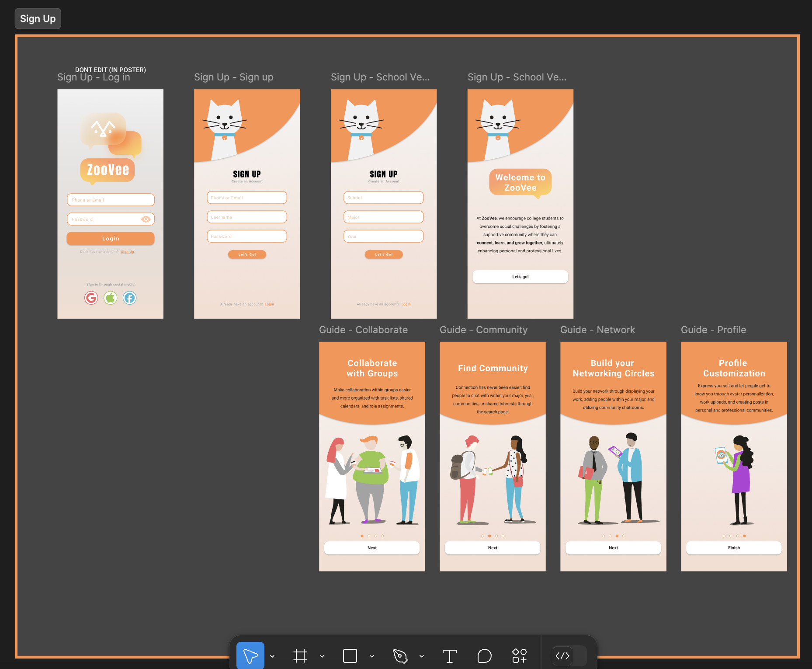
Task: Select the Pen tool
Action: pos(400,656)
